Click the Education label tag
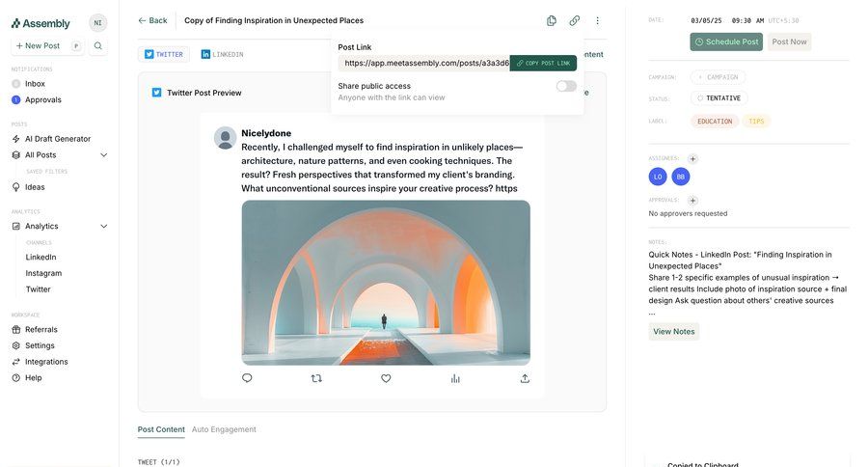The height and width of the screenshot is (467, 868). click(715, 122)
